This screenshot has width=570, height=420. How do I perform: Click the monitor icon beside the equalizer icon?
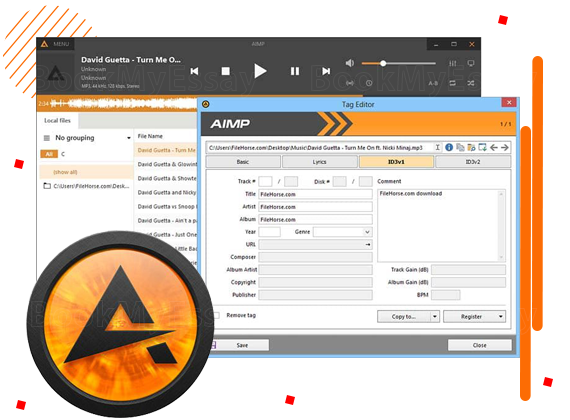471,63
